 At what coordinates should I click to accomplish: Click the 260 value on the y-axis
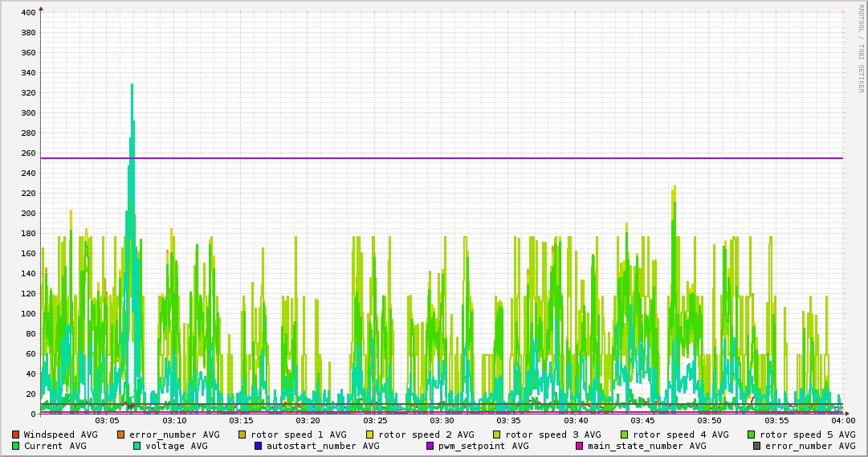(28, 153)
